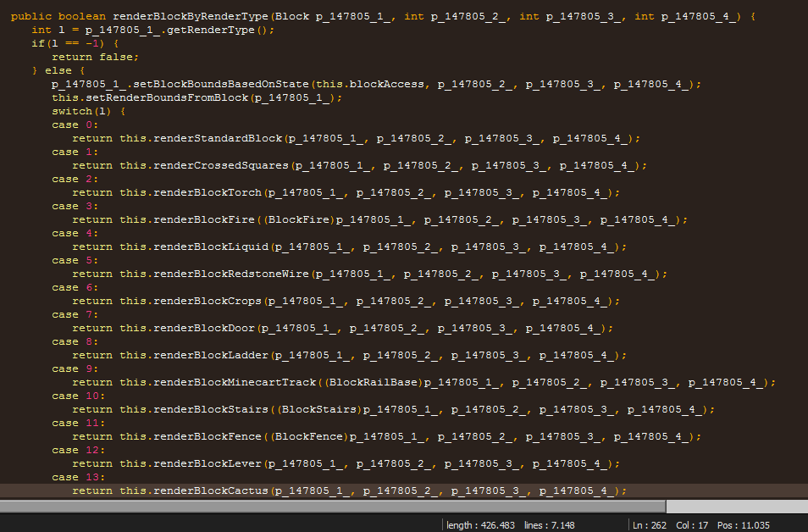Click the horizontal scrollbar track right of thumb
Image resolution: width=808 pixels, height=532 pixels.
click(737, 507)
